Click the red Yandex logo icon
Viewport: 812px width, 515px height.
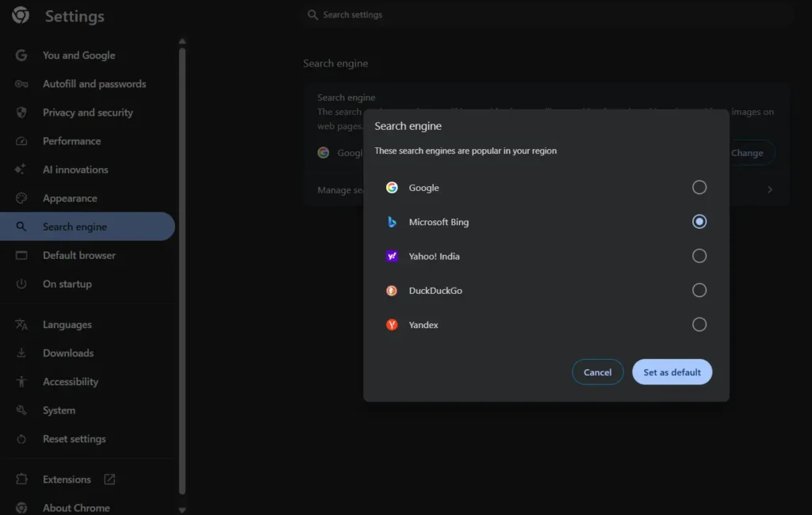(x=392, y=325)
